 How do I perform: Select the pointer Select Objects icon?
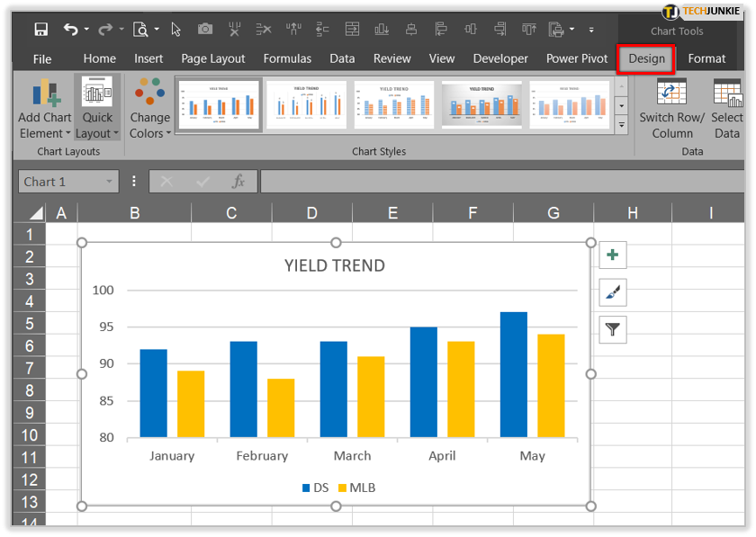pos(176,30)
